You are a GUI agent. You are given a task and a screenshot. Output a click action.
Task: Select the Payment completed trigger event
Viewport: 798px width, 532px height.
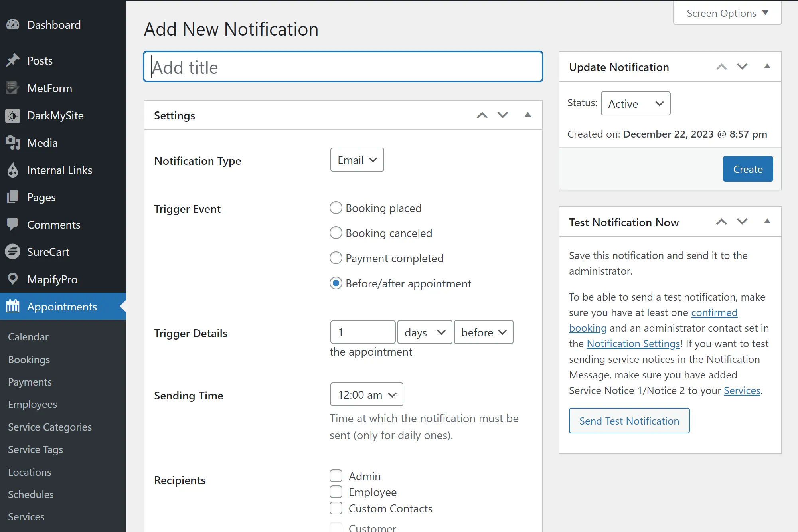[336, 258]
